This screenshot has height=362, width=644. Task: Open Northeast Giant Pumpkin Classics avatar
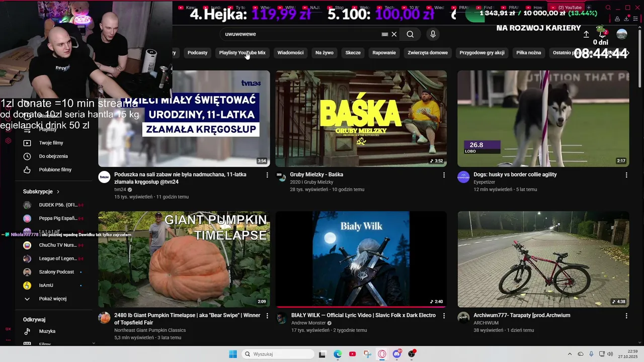tap(104, 318)
